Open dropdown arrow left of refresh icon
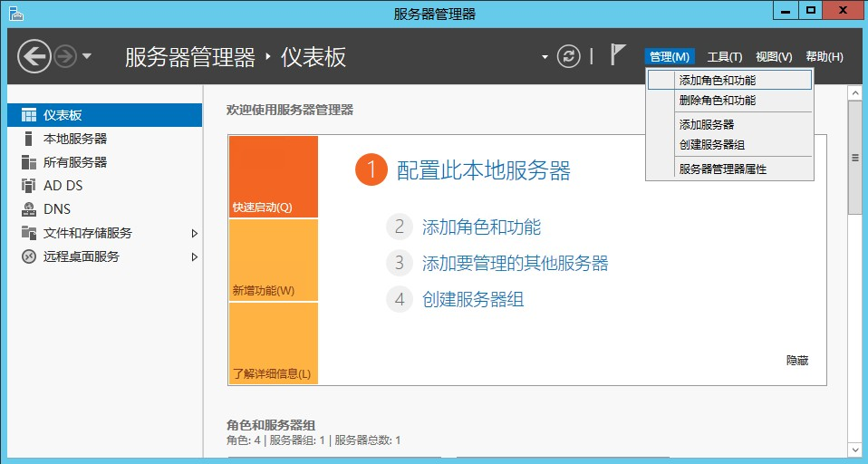The width and height of the screenshot is (868, 464). point(545,57)
